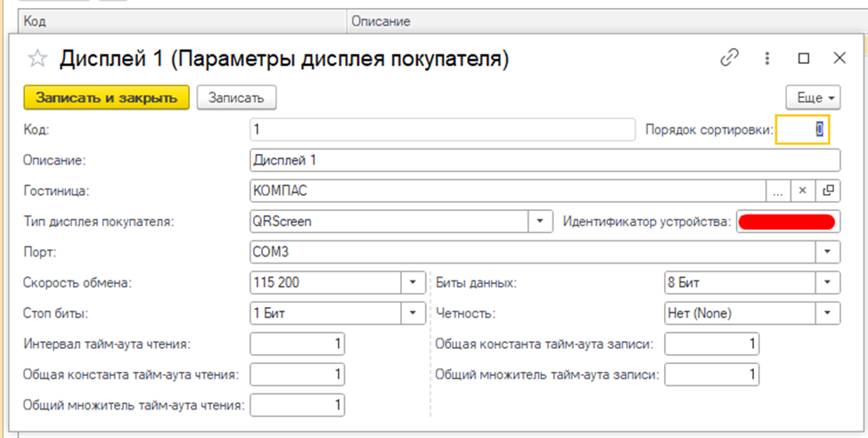
Task: Edit the Общий множитель тайм-аута чтения value
Action: pyautogui.click(x=298, y=405)
